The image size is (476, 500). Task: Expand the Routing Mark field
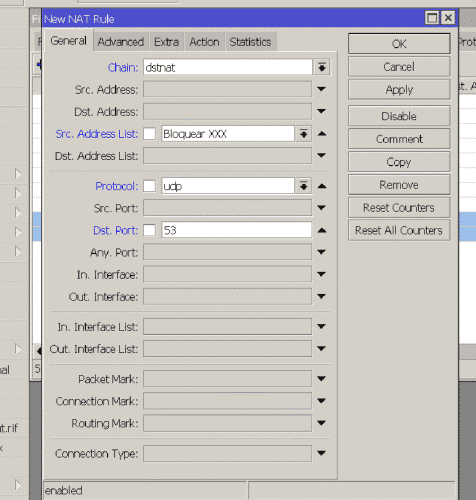(321, 423)
